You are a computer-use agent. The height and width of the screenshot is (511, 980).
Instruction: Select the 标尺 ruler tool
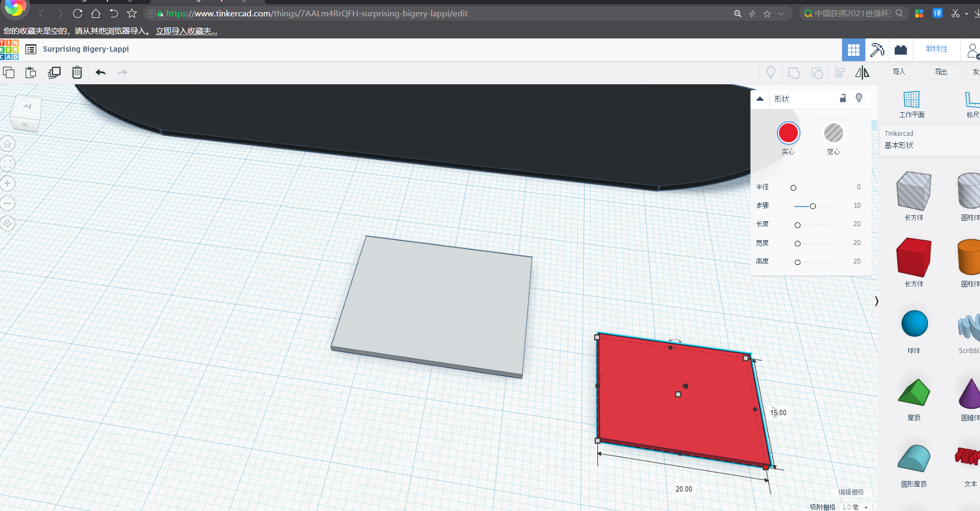(x=973, y=104)
